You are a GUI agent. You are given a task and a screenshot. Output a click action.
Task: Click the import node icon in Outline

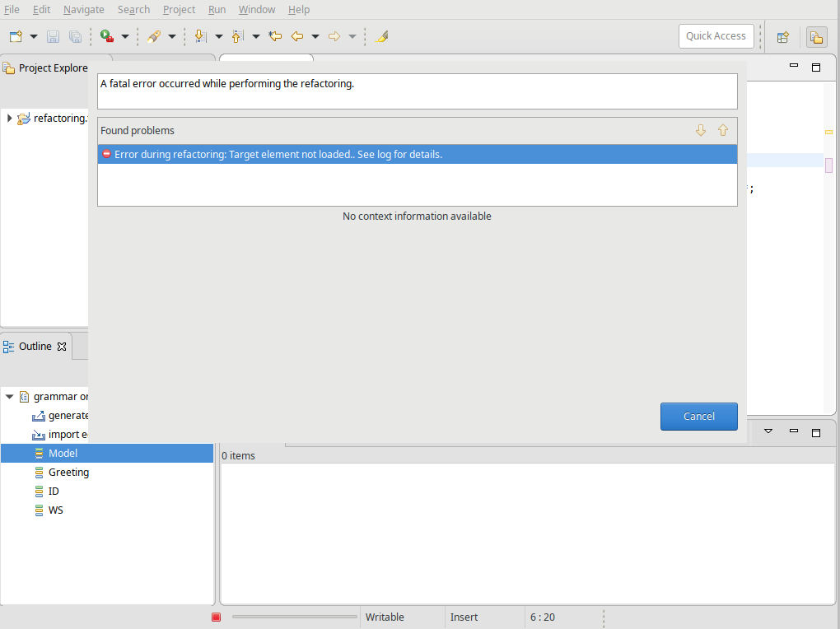coord(39,435)
